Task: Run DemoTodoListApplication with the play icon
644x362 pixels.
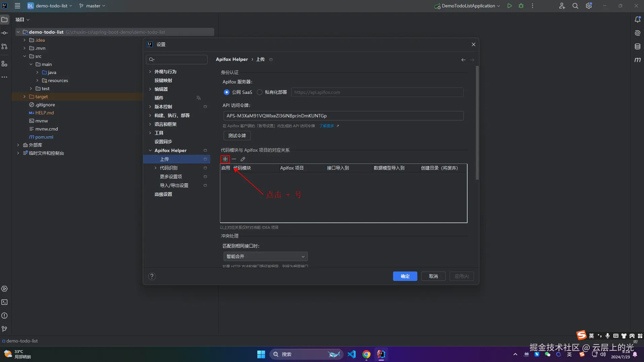Action: click(x=510, y=6)
